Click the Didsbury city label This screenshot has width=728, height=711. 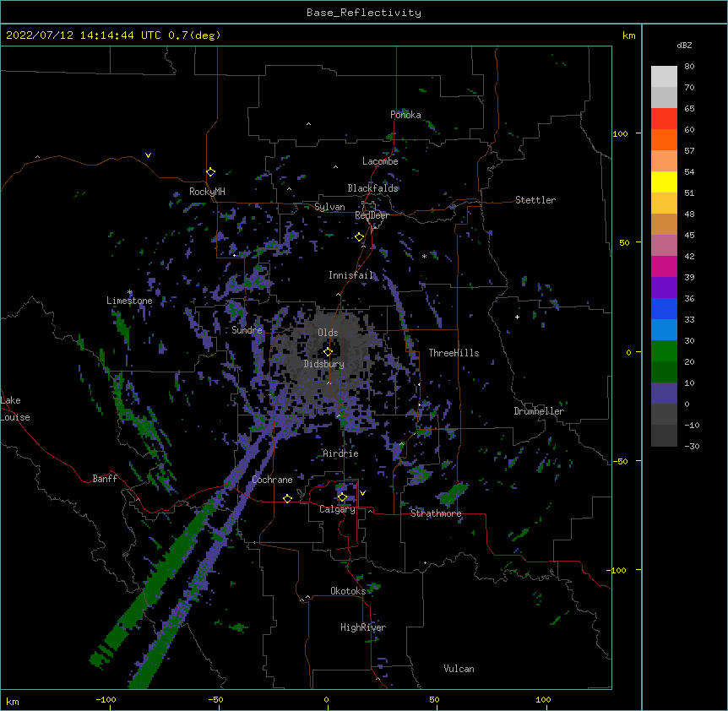(x=324, y=364)
